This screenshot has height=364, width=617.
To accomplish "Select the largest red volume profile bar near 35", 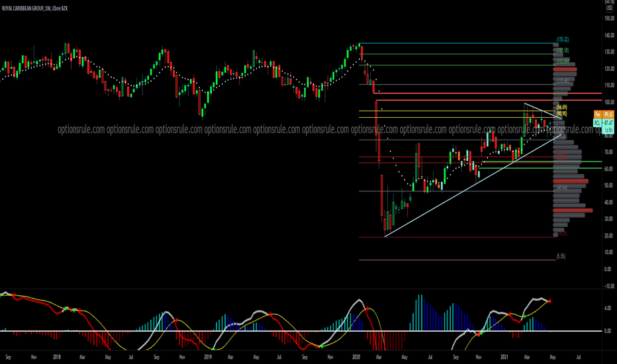I will [x=573, y=210].
